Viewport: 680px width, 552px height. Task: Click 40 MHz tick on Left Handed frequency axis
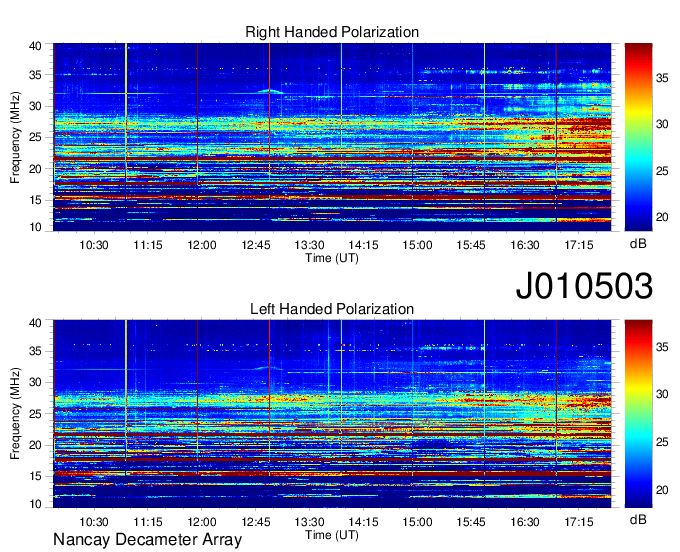coord(36,323)
